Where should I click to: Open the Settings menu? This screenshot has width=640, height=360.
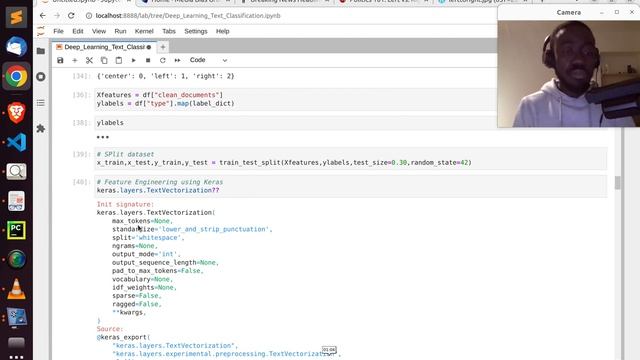point(196,31)
